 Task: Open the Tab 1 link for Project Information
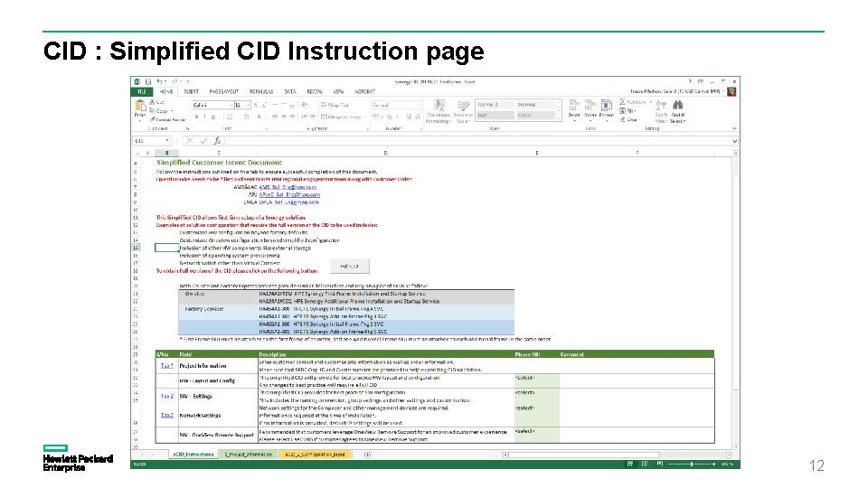[166, 366]
